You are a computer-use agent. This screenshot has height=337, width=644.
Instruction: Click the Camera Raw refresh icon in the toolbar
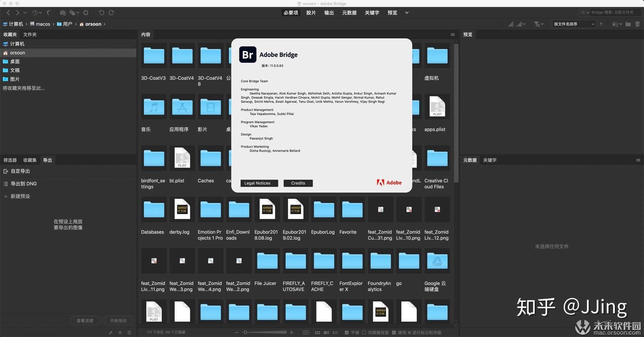coord(86,13)
